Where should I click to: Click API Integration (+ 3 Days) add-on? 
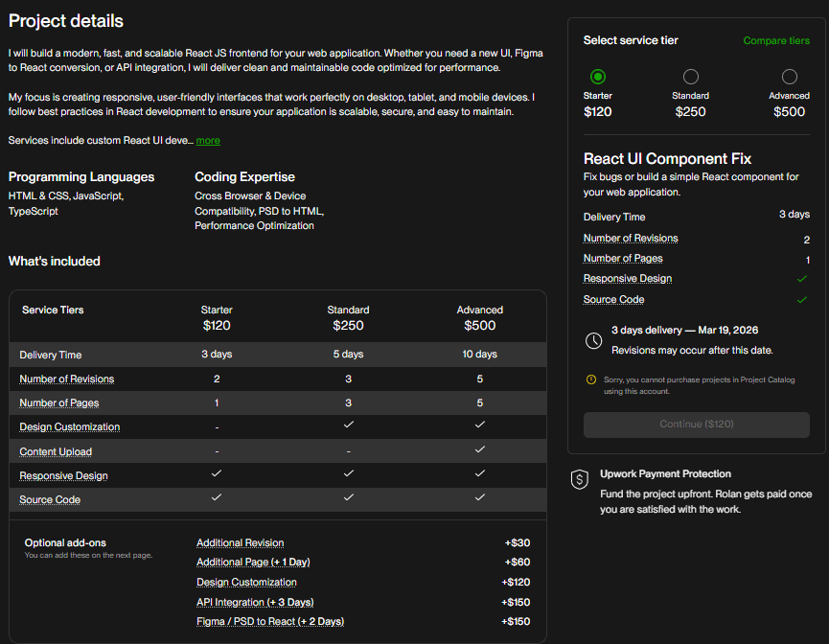[255, 603]
